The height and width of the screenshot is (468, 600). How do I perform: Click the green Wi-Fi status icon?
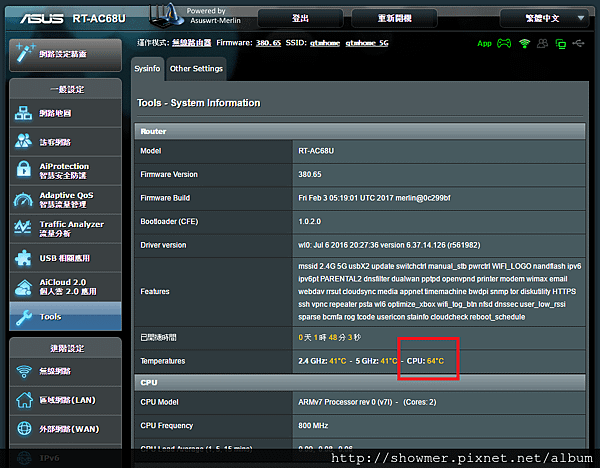click(x=524, y=44)
